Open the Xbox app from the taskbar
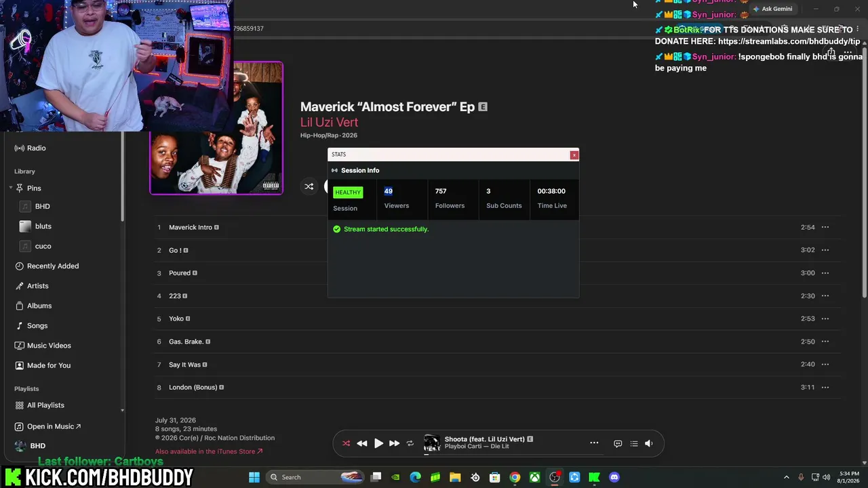The width and height of the screenshot is (868, 488). [535, 477]
